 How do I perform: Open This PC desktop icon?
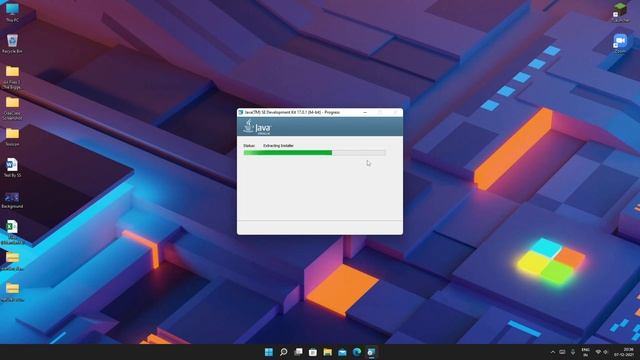pos(12,12)
